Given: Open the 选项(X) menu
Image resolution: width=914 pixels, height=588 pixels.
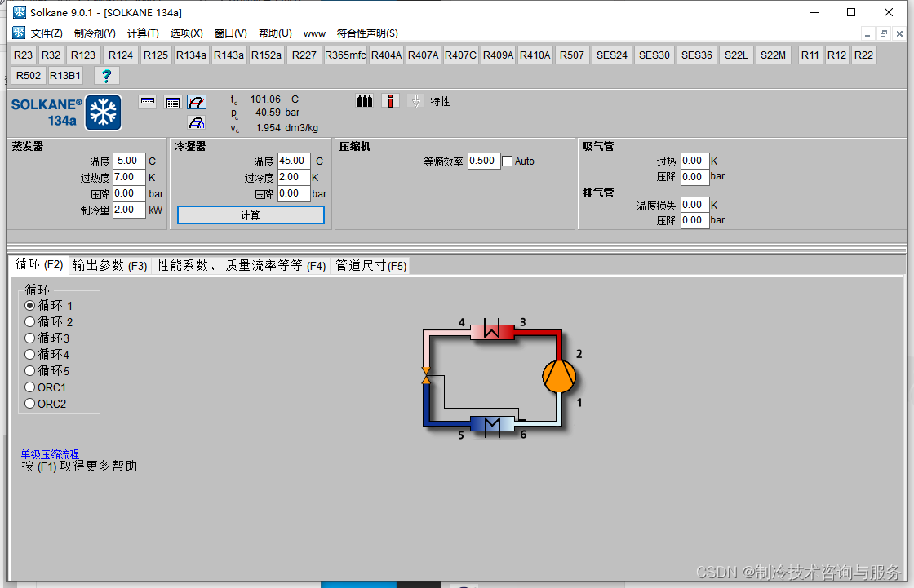Looking at the screenshot, I should point(187,33).
